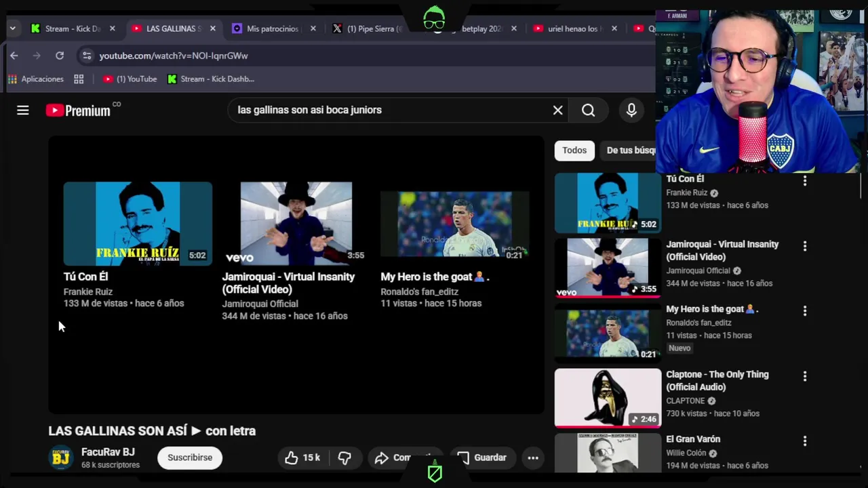Subscribe with the Suscribirse button
Viewport: 868px width, 488px height.
click(190, 457)
